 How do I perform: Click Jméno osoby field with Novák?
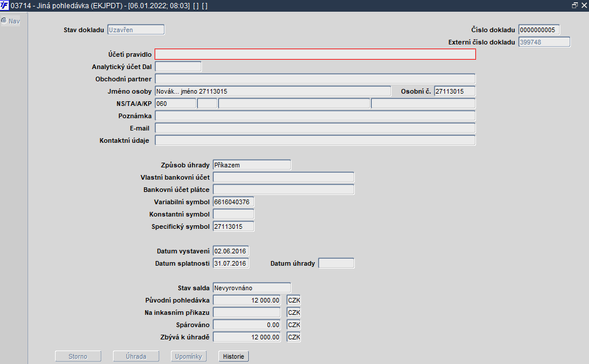(273, 91)
